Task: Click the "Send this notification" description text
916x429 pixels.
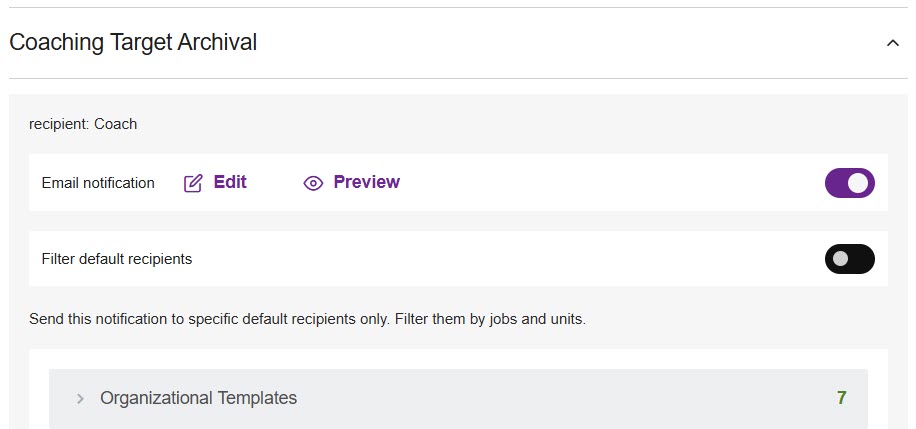Action: point(200,320)
